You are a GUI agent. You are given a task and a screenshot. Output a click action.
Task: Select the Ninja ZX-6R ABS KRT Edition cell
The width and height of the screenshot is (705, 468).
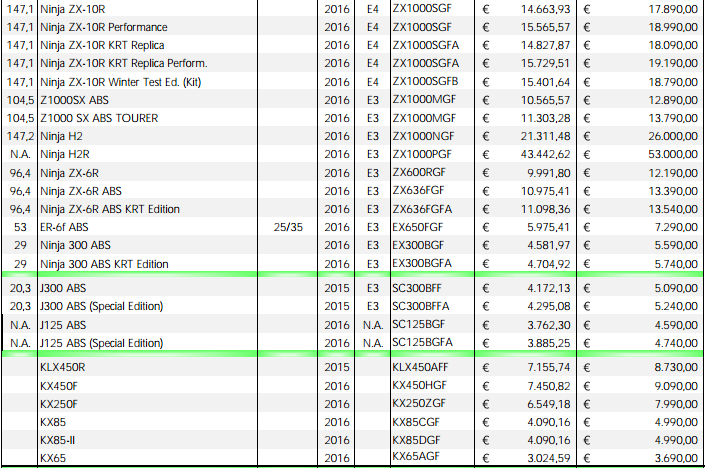[x=110, y=209]
